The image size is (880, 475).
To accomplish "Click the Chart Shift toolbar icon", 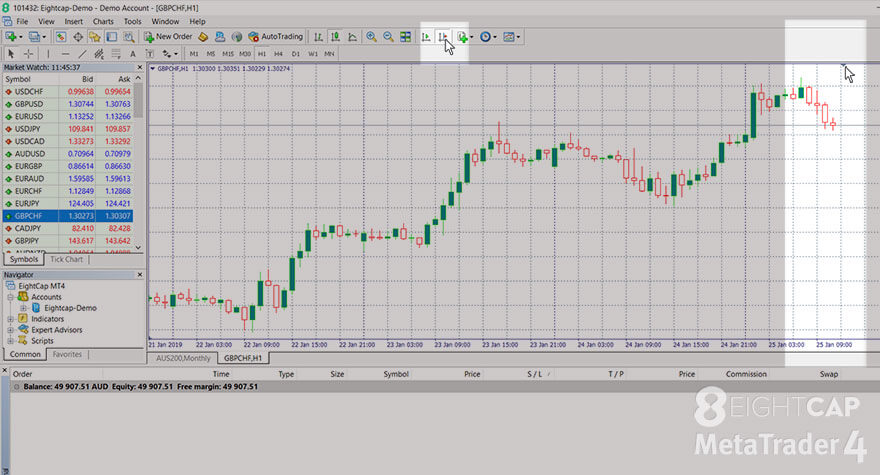I will click(443, 36).
